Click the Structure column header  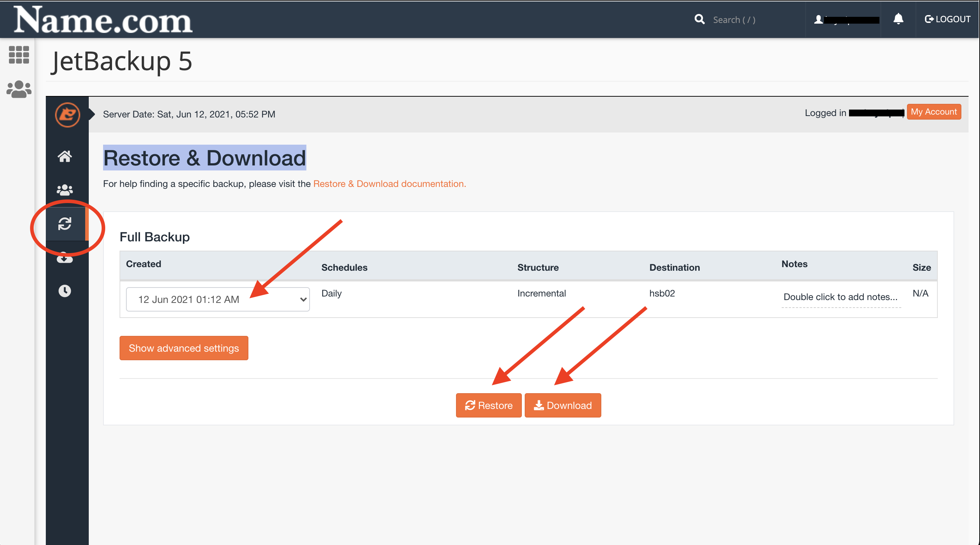[538, 267]
